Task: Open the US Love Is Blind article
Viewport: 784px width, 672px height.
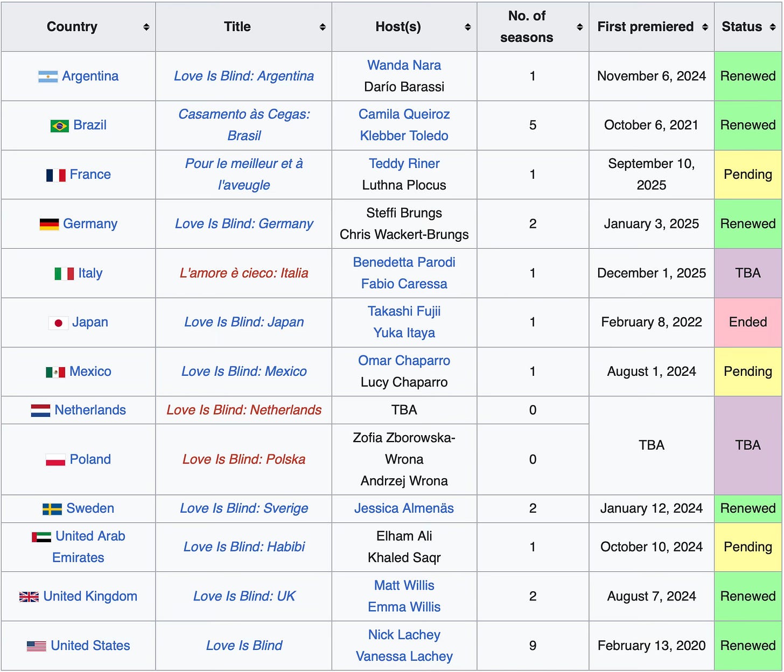Action: (x=244, y=645)
